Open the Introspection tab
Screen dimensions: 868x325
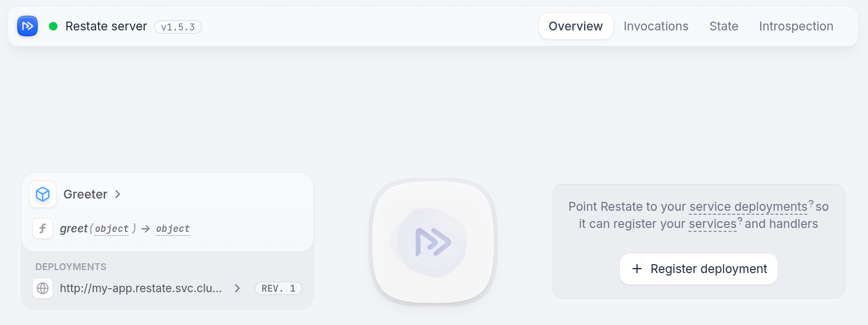[796, 26]
